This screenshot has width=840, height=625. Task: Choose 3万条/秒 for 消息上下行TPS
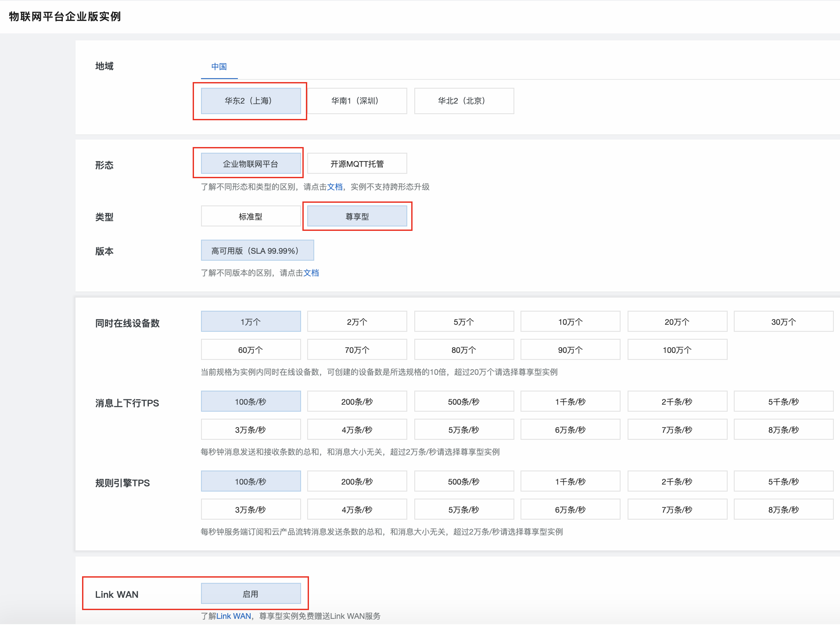pos(251,430)
